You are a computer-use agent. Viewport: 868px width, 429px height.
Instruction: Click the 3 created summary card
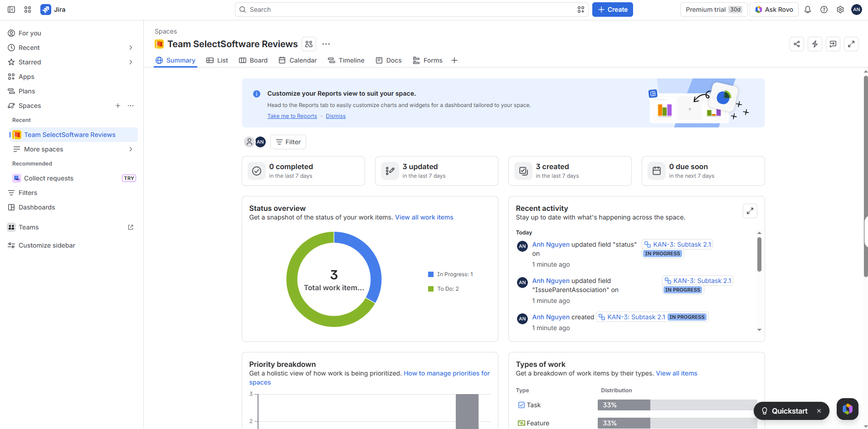coord(570,171)
